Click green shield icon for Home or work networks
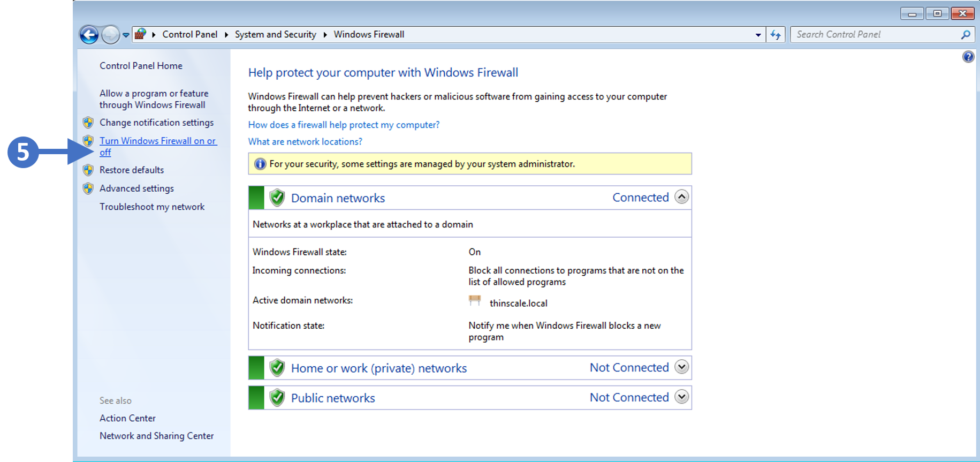Viewport: 980px width, 462px height. click(x=277, y=368)
